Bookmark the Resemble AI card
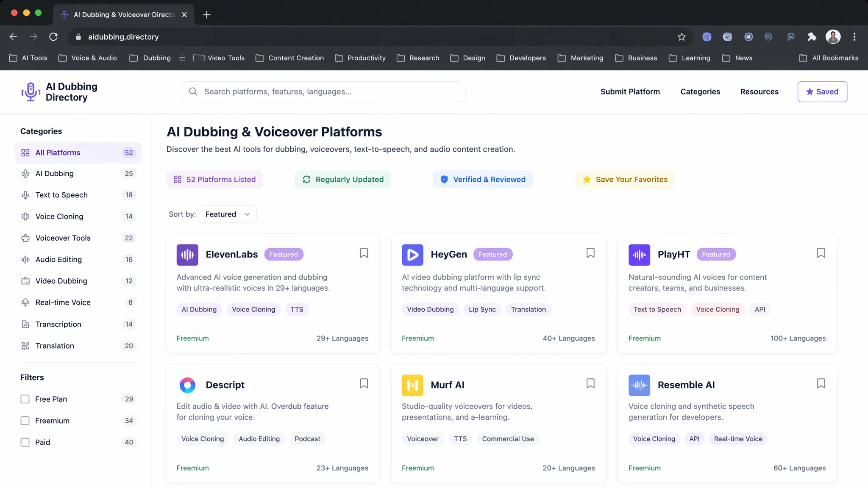Image resolution: width=868 pixels, height=488 pixels. tap(821, 383)
